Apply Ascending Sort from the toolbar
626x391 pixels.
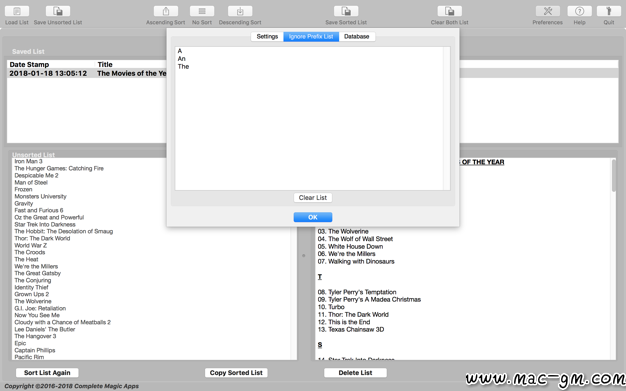coord(166,11)
